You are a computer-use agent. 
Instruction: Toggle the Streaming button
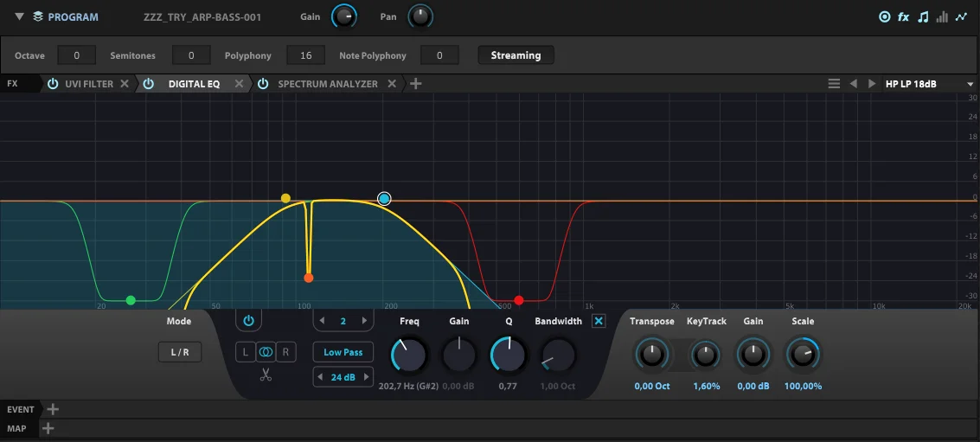(x=516, y=55)
